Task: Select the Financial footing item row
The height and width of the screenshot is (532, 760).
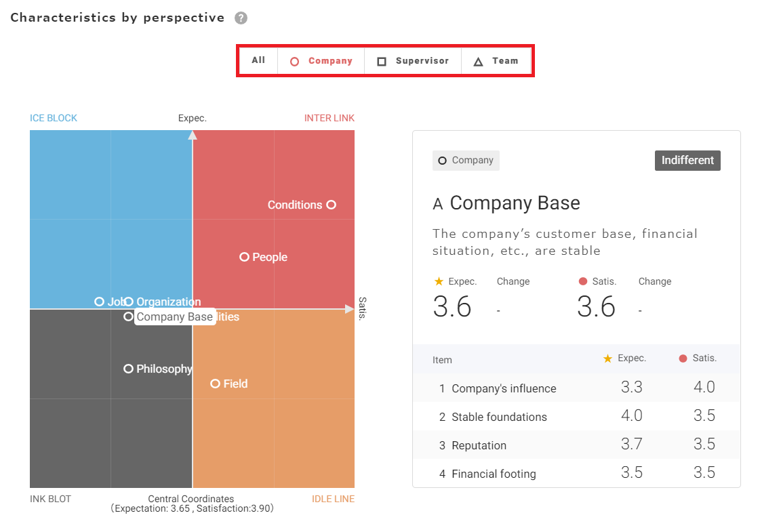Action: click(576, 473)
